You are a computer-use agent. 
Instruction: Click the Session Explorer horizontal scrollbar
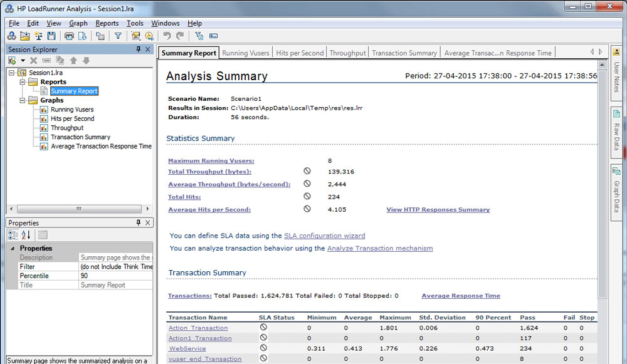click(x=79, y=209)
